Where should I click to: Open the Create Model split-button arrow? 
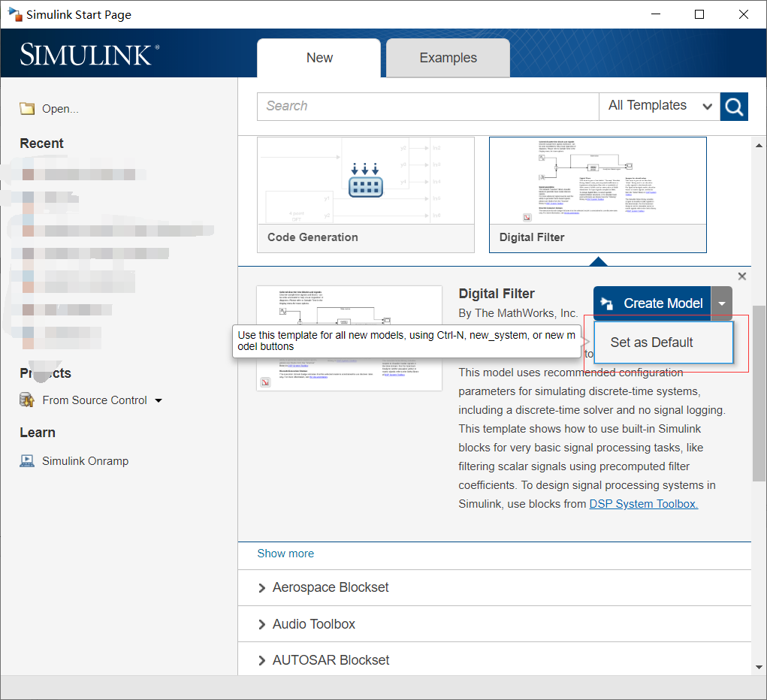(x=721, y=303)
